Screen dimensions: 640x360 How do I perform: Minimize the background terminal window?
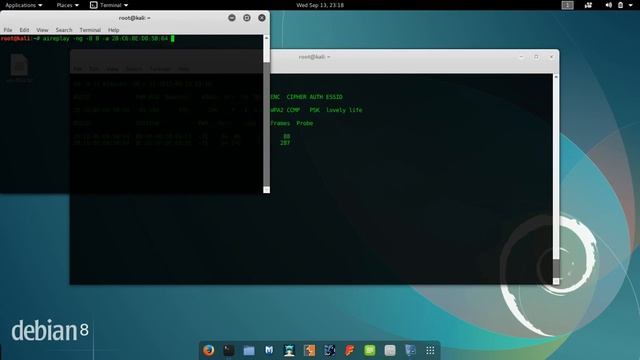(521, 57)
